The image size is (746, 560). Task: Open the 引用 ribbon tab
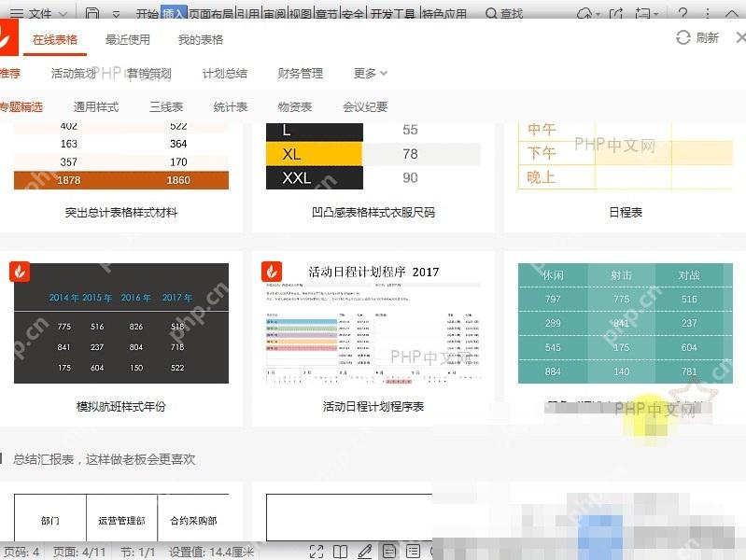(248, 14)
